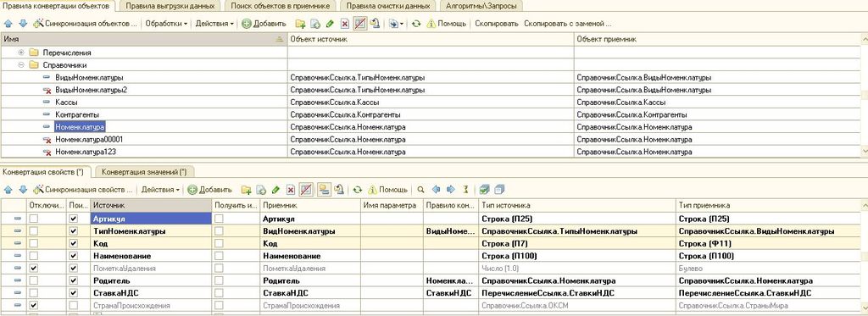This screenshot has width=868, height=316.
Task: Open Обработки dropdown menu
Action: click(167, 24)
